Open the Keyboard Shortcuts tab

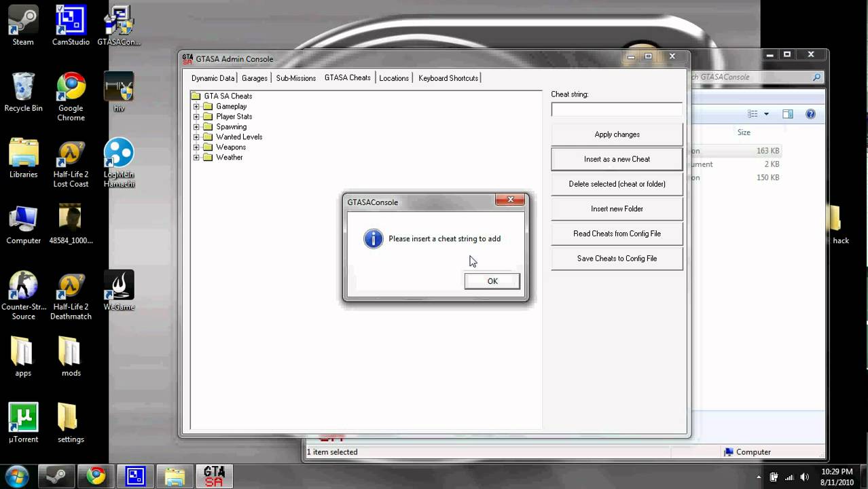pos(448,78)
